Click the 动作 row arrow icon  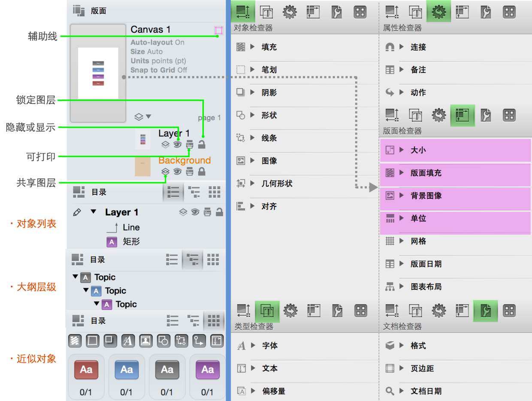click(x=390, y=92)
